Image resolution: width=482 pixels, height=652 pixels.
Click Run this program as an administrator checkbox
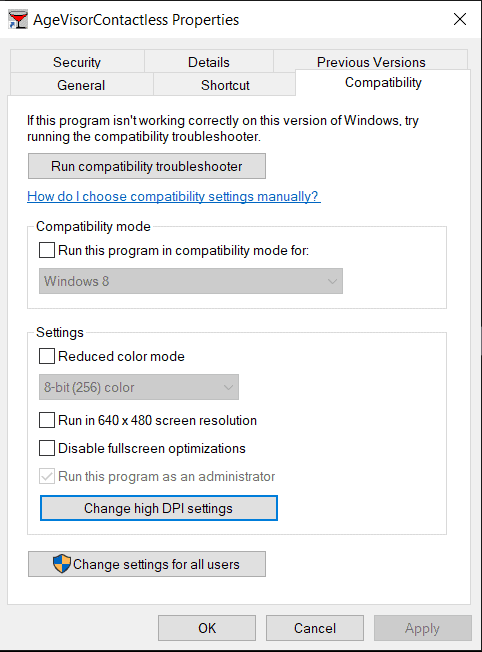[x=47, y=476]
